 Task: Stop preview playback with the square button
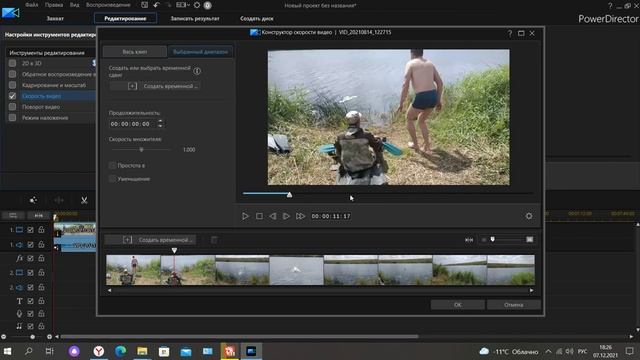click(259, 216)
